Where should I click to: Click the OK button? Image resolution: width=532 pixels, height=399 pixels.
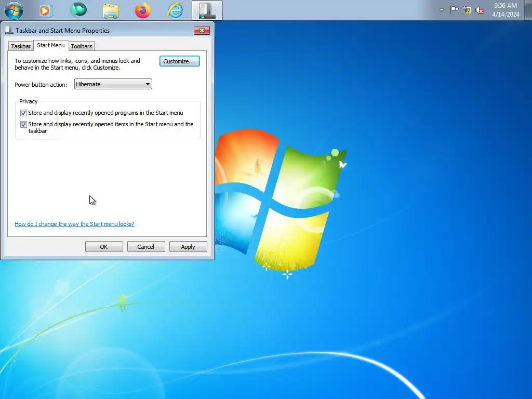coord(104,247)
